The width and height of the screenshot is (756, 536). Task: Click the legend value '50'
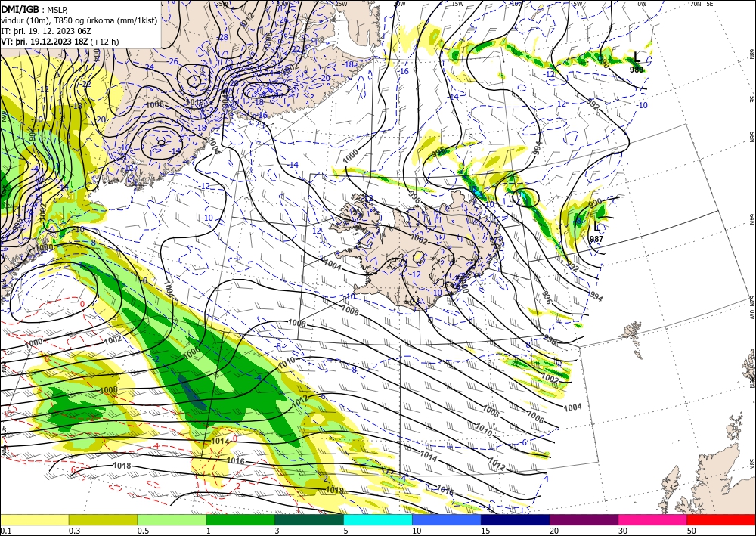(692, 531)
